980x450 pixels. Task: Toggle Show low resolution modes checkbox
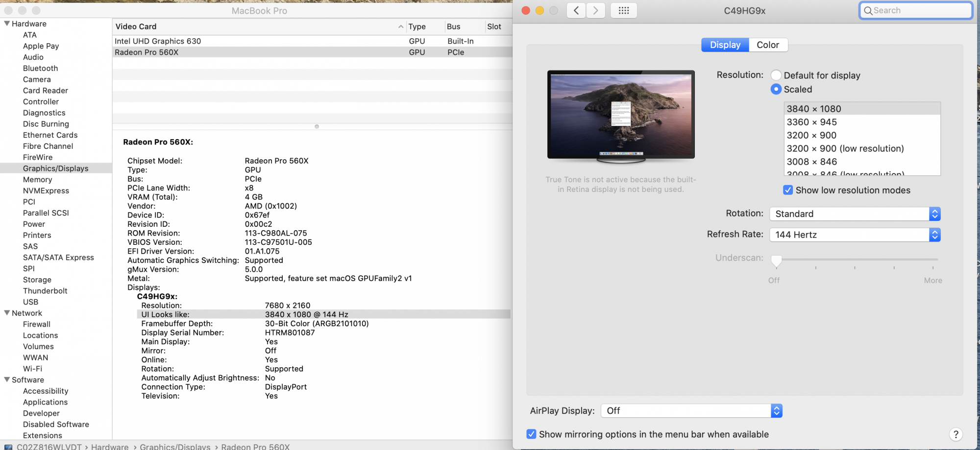tap(788, 190)
